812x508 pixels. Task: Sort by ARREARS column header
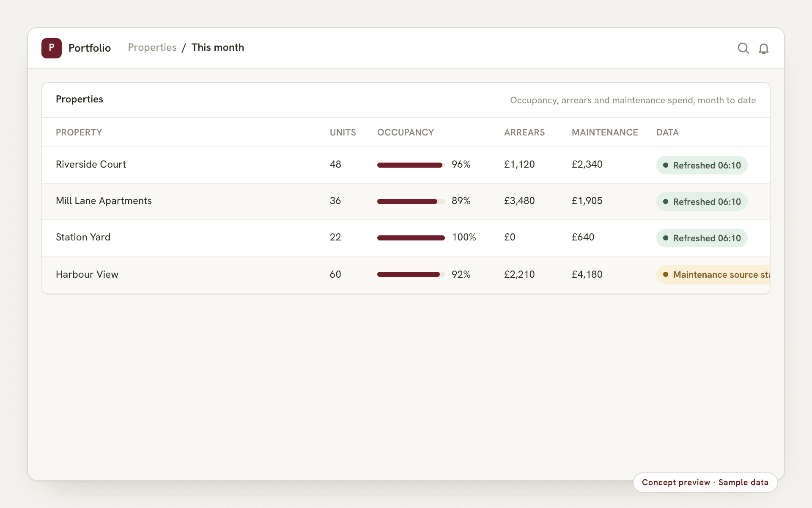[524, 133]
